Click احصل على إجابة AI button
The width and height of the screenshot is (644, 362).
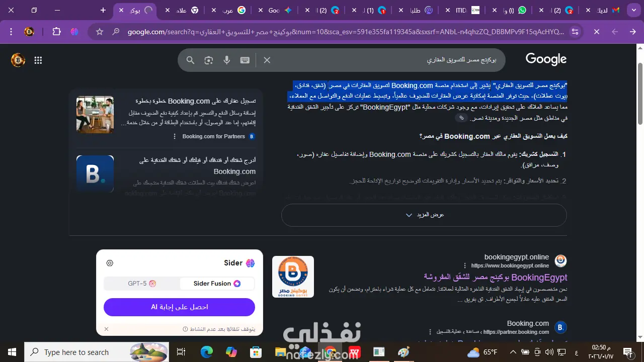coord(179,307)
